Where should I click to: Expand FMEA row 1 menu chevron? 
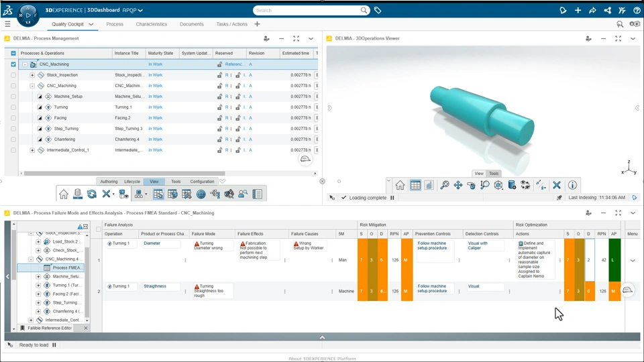pyautogui.click(x=633, y=260)
